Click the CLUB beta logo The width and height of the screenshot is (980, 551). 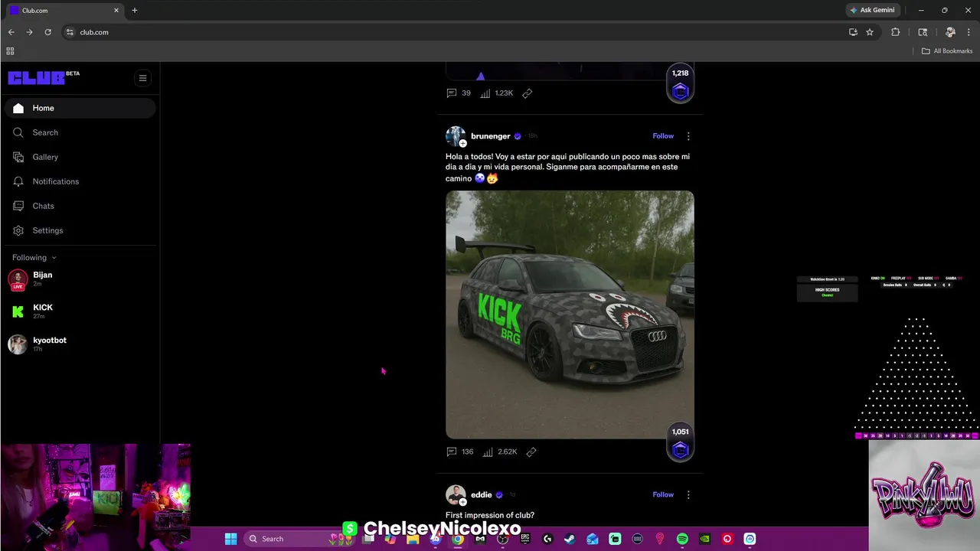point(44,77)
